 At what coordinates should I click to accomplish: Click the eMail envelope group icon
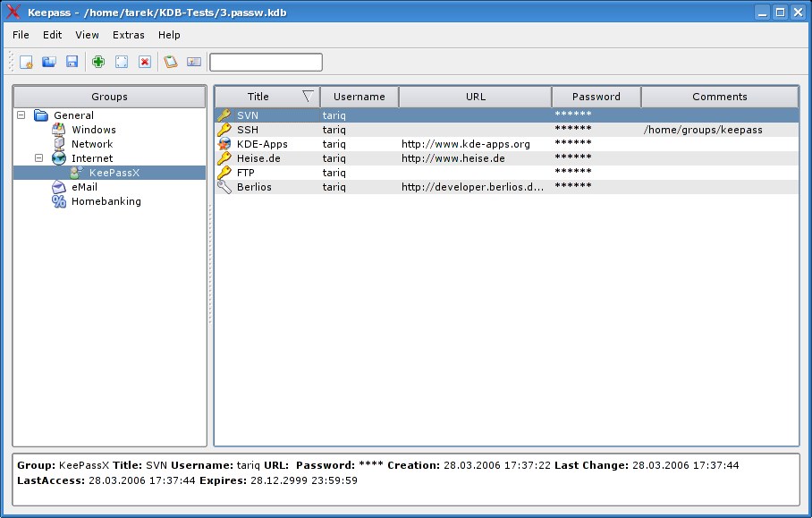coord(59,187)
